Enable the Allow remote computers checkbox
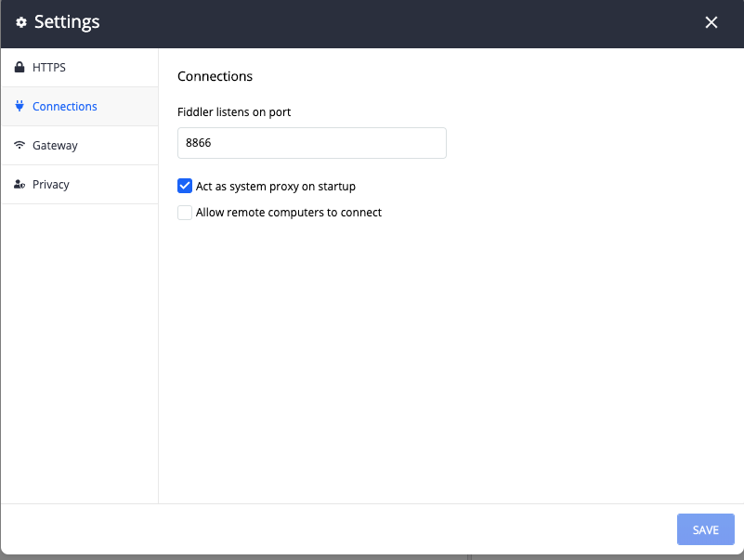 click(185, 213)
